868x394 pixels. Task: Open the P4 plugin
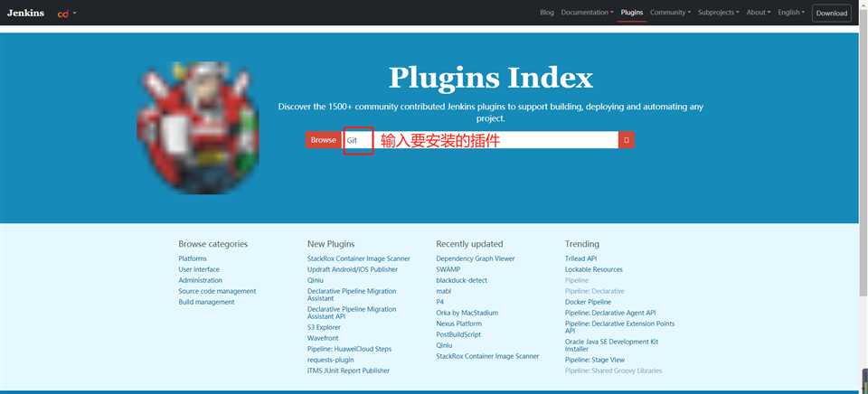[440, 302]
